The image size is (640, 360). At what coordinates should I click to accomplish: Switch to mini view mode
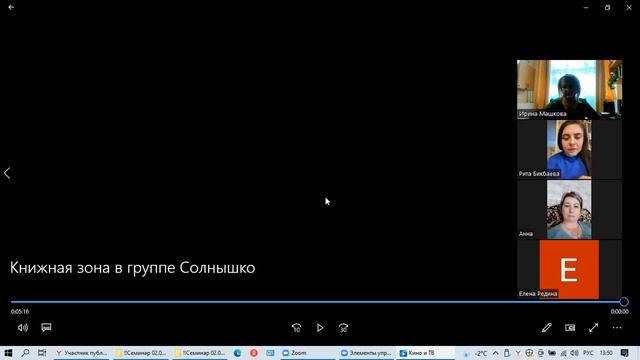click(570, 328)
